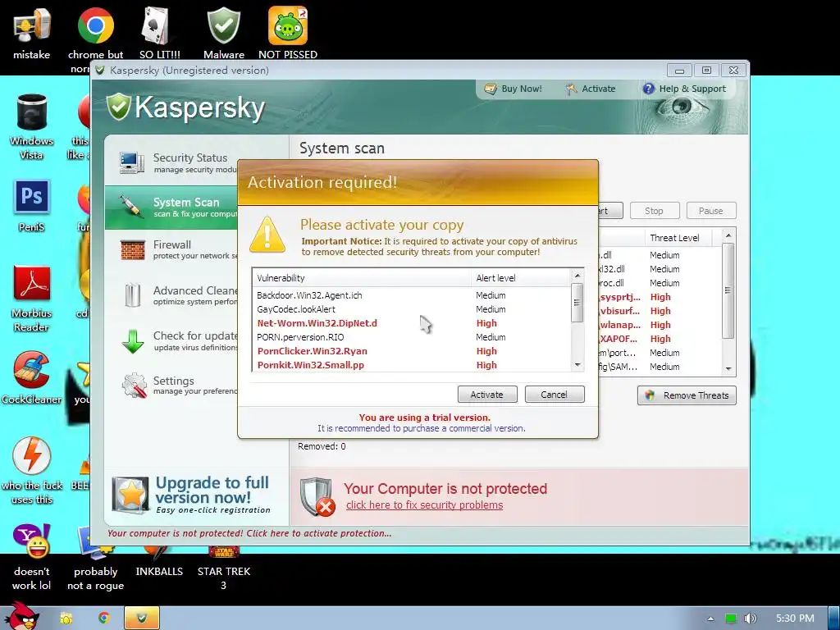Click the Vulnerability column header

(x=362, y=278)
